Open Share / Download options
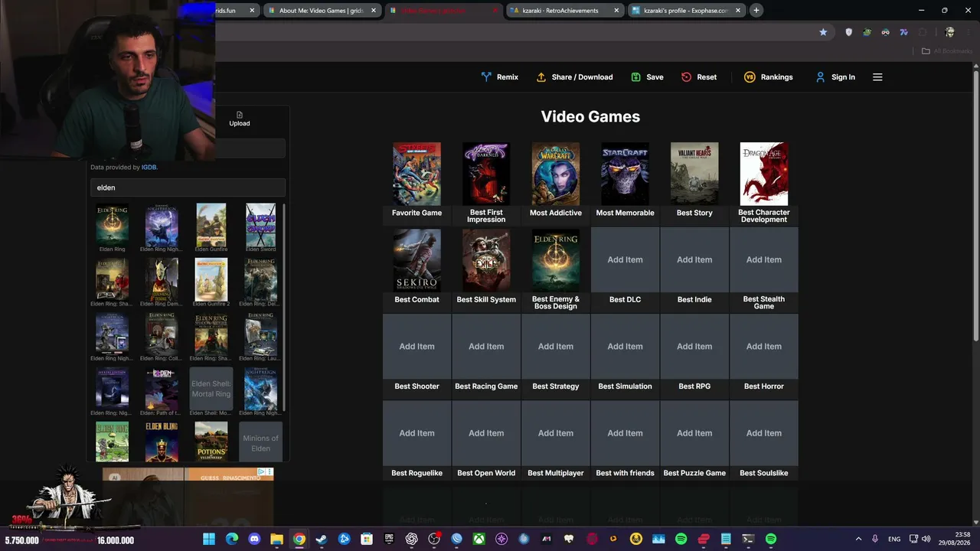The width and height of the screenshot is (980, 551). click(x=574, y=77)
